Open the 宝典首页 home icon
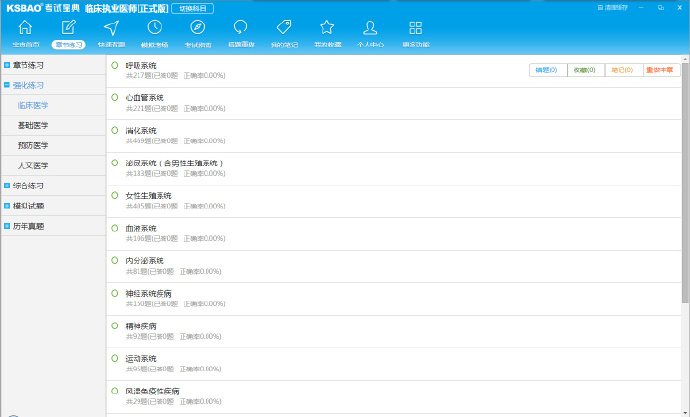Screen dimensions: 690x417 [x=25, y=28]
